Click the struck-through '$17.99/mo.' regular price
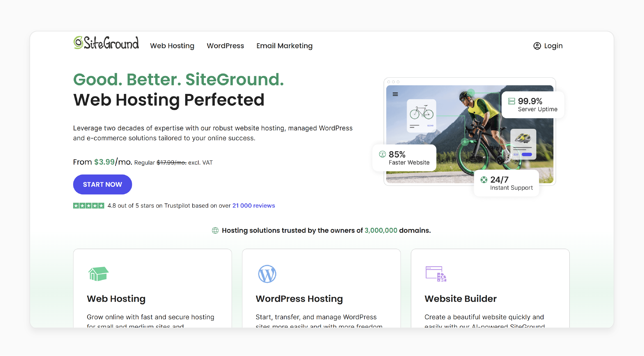 click(171, 163)
